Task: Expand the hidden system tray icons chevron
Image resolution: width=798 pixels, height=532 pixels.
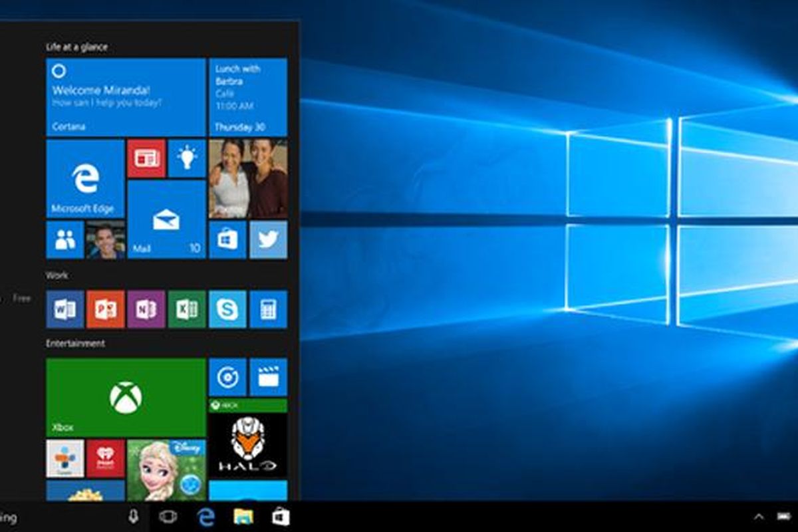Action: point(758,517)
